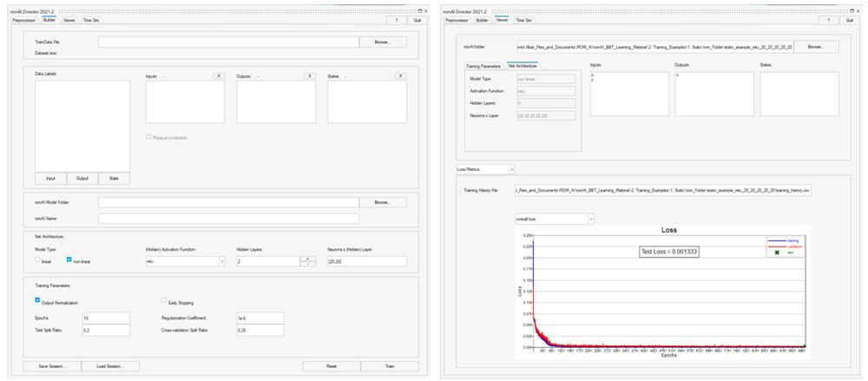Browse for the TrainData File
The width and height of the screenshot is (868, 381).
383,42
